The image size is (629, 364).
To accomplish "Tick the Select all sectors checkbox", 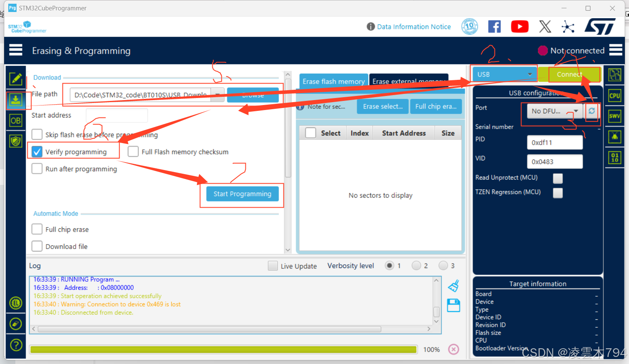I will coord(310,133).
